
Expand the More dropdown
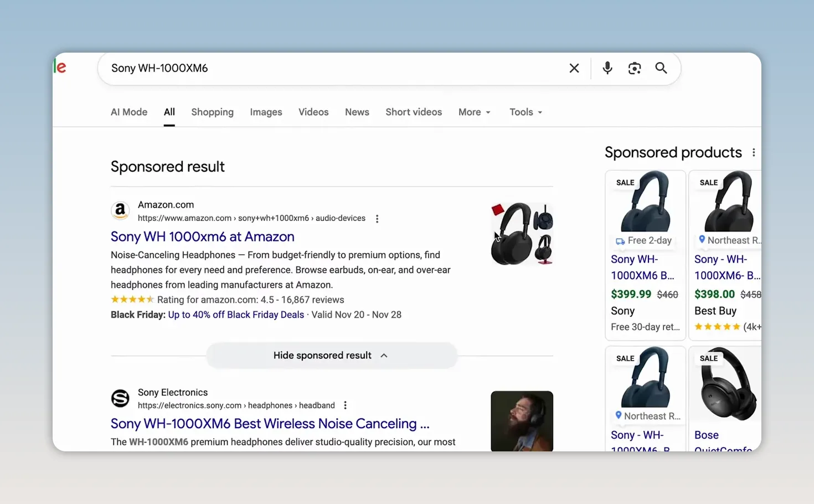pyautogui.click(x=475, y=112)
